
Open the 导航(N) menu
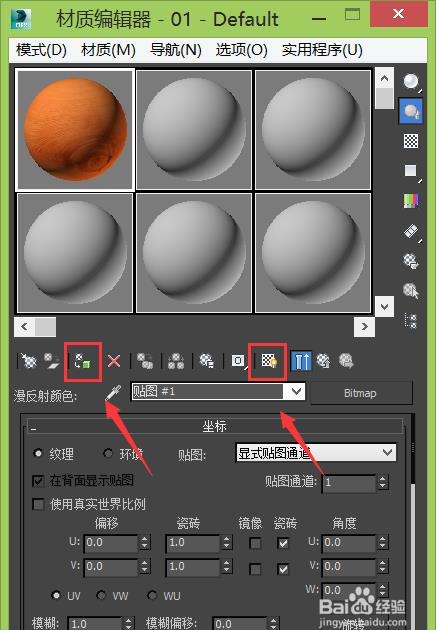[x=176, y=50]
